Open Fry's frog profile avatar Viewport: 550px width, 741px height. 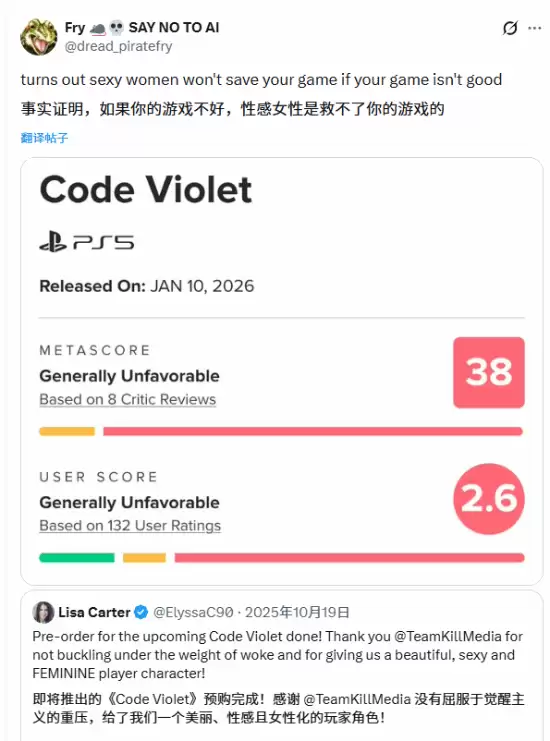38,37
